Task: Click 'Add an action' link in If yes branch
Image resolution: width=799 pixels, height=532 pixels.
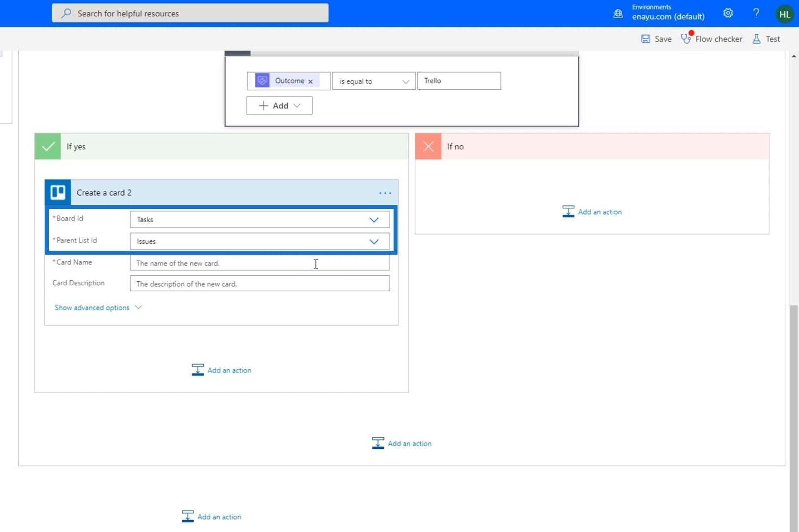Action: tap(230, 370)
